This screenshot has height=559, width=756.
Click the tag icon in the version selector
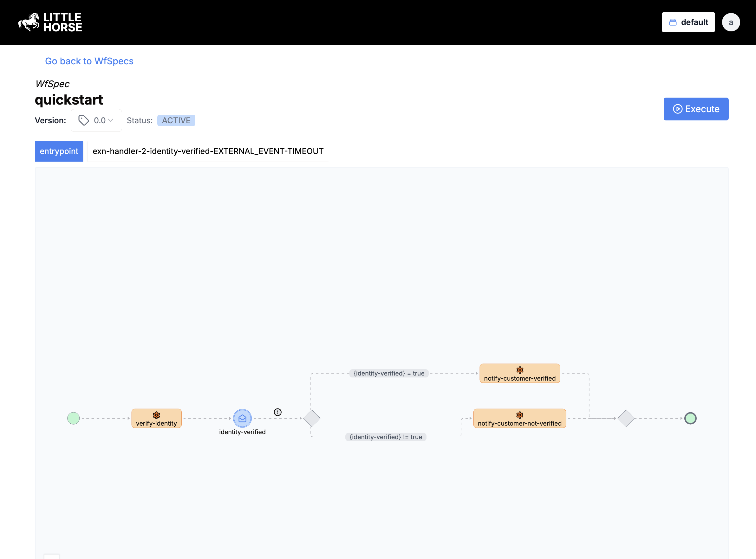pos(84,120)
